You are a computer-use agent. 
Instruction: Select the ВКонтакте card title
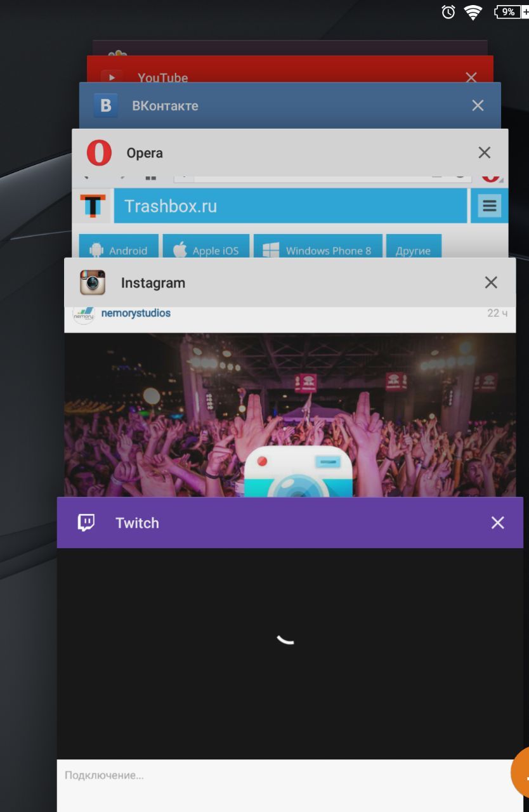pyautogui.click(x=165, y=106)
